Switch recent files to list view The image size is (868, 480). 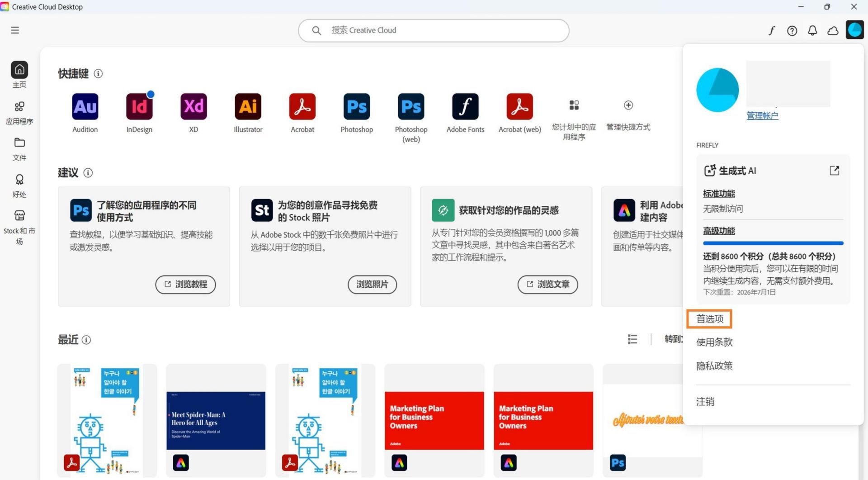coord(632,339)
